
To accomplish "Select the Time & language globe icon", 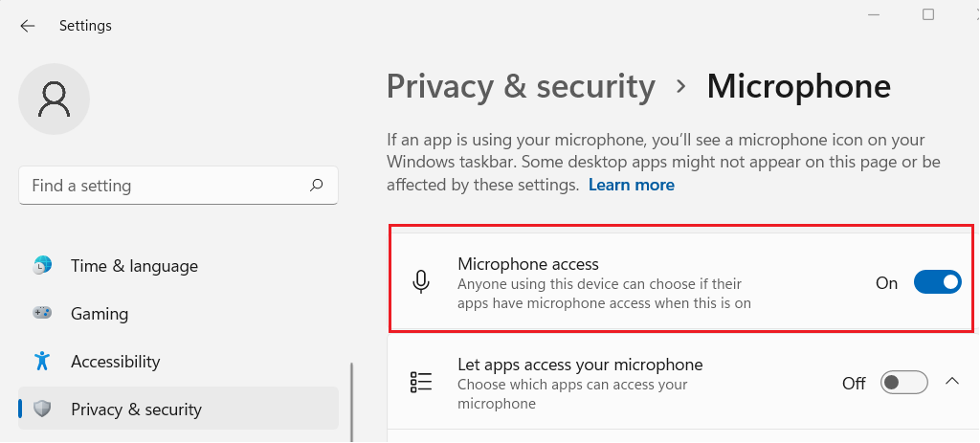I will click(x=42, y=265).
